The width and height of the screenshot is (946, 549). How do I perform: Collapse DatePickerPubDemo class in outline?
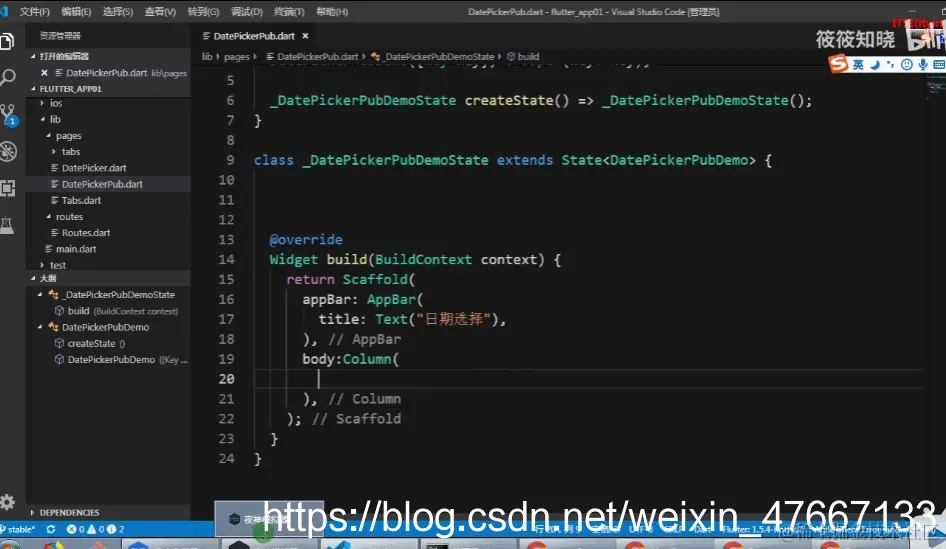[x=40, y=327]
